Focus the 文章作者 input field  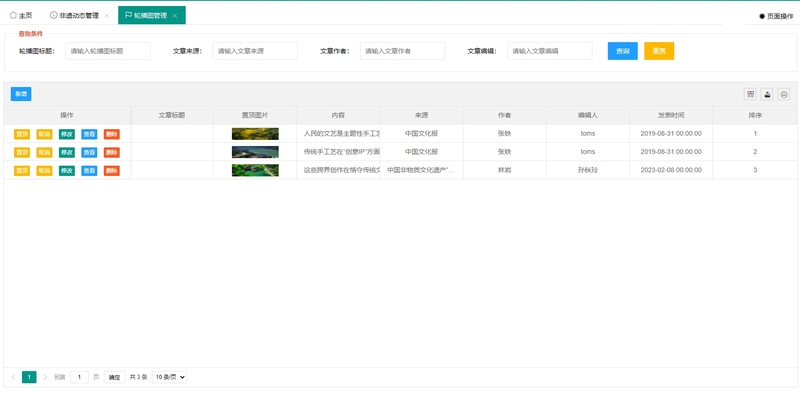click(403, 51)
